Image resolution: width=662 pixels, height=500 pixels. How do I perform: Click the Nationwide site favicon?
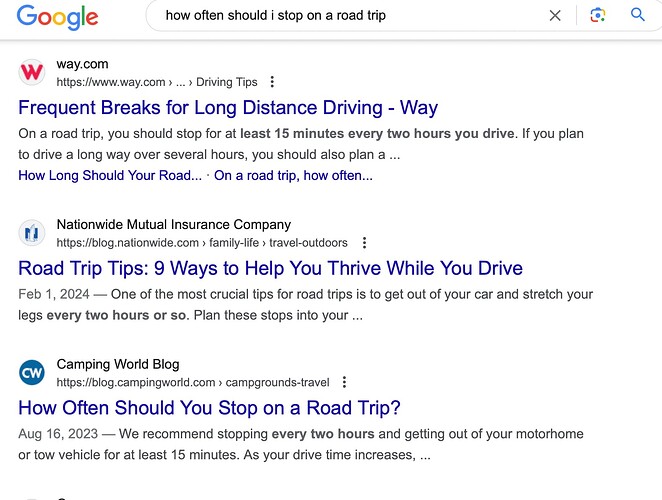(x=32, y=233)
